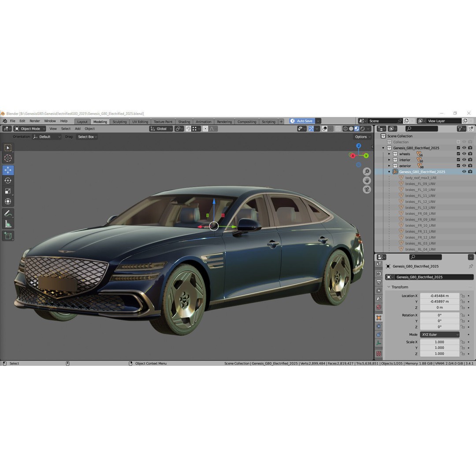Uncheck the exterior collection checkbox
476x476 pixels.
point(458,166)
